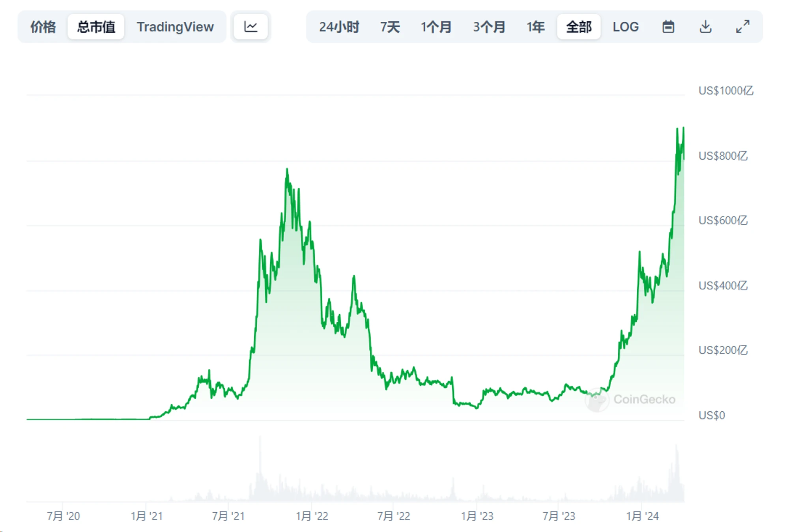Switch to the 价格 tab
Image resolution: width=789 pixels, height=532 pixels.
click(x=43, y=26)
